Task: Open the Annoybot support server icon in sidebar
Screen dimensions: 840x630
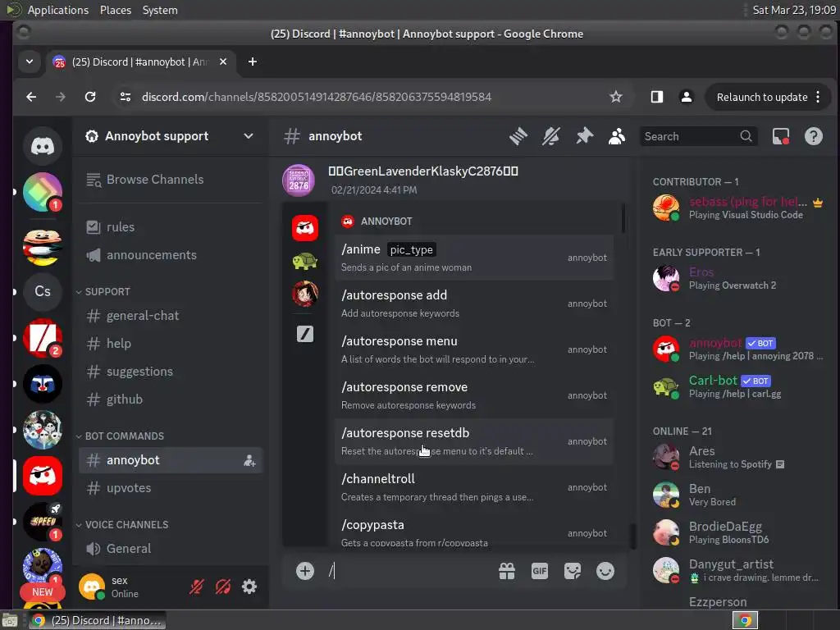Action: pos(43,476)
